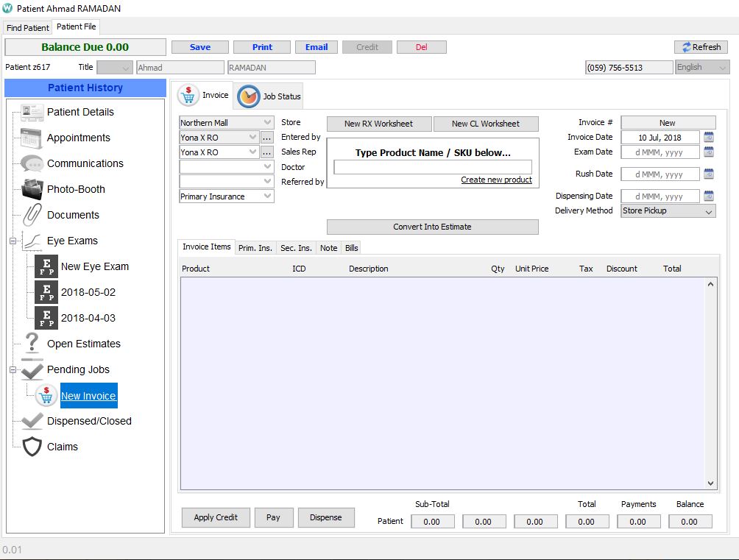Image resolution: width=739 pixels, height=560 pixels.
Task: Open the Exam Date calendar picker
Action: (709, 152)
